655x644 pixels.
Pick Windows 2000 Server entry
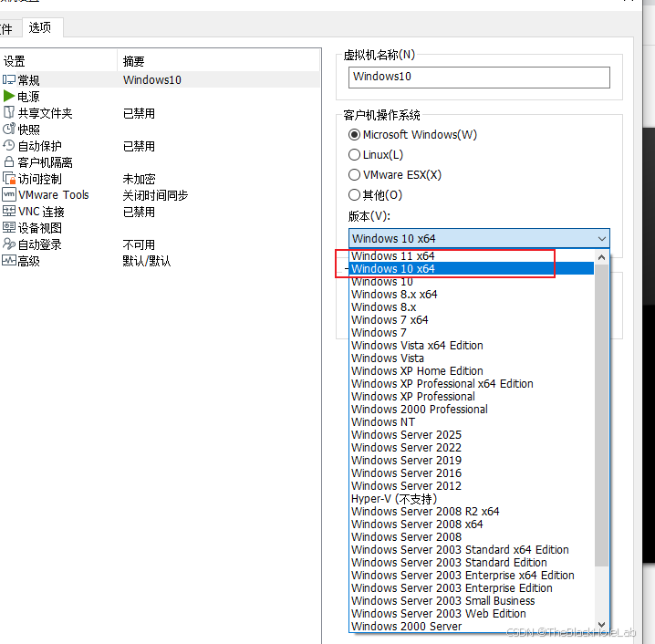click(x=472, y=627)
